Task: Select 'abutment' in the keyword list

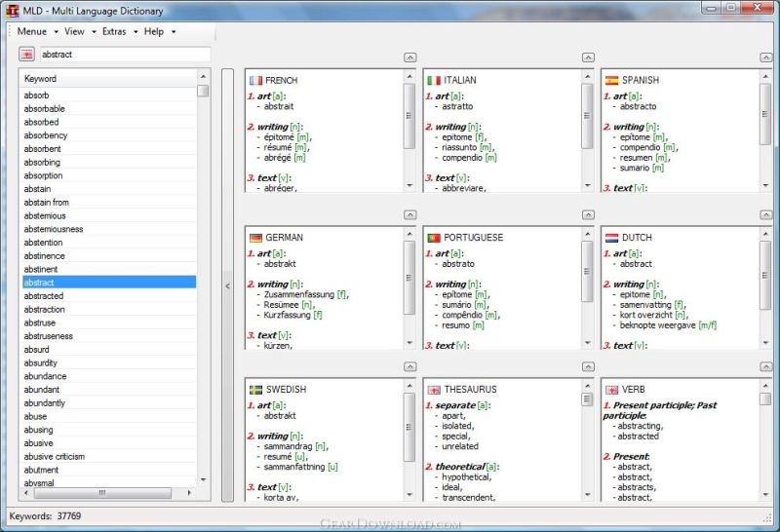Action: coord(109,470)
